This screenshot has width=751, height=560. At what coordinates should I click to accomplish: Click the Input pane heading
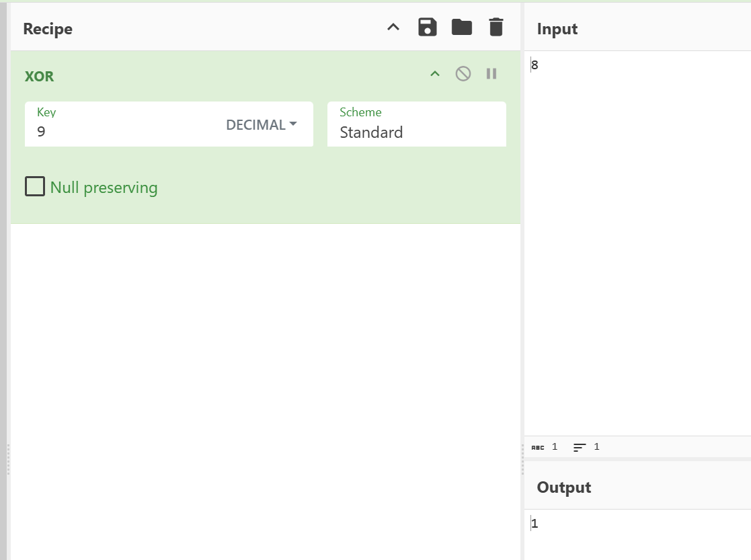pos(557,29)
